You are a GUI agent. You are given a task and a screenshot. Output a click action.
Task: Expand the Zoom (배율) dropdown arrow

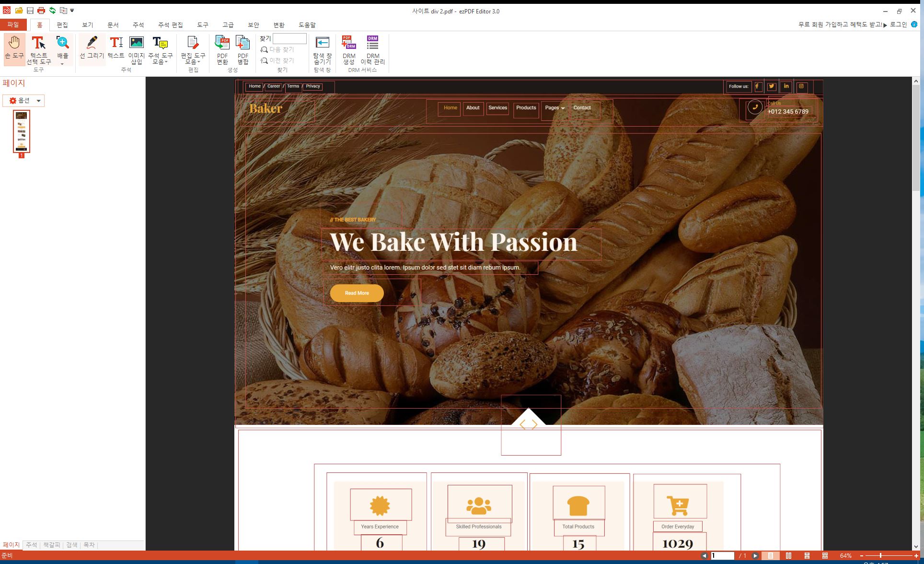62,63
